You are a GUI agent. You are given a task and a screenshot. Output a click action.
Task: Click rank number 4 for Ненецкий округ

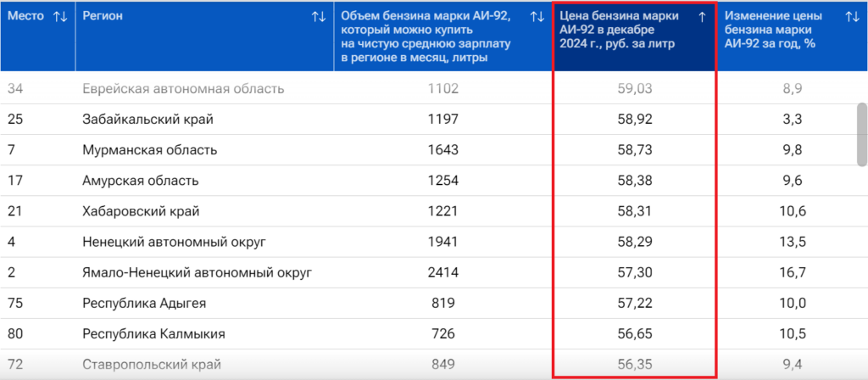[x=11, y=242]
